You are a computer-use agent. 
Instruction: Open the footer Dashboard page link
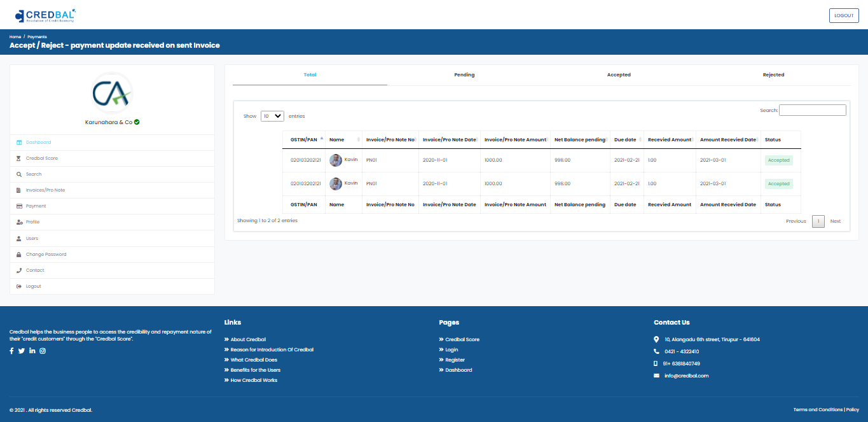tap(458, 370)
